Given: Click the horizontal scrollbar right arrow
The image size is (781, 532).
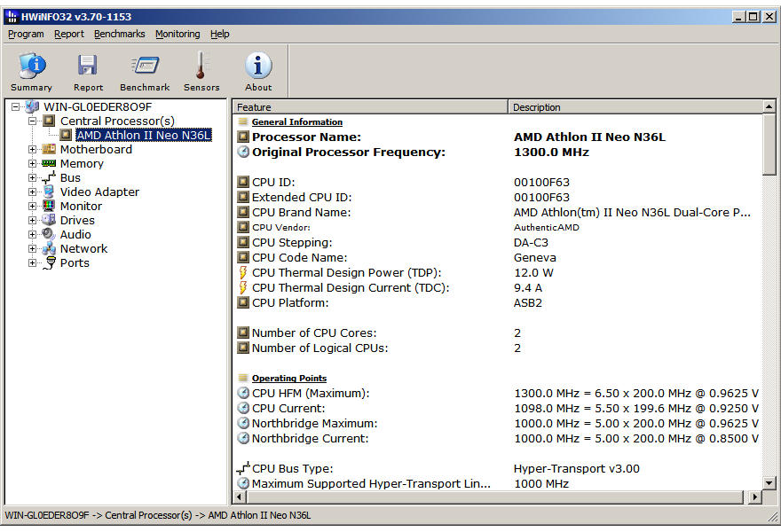Looking at the screenshot, I should pos(755,497).
